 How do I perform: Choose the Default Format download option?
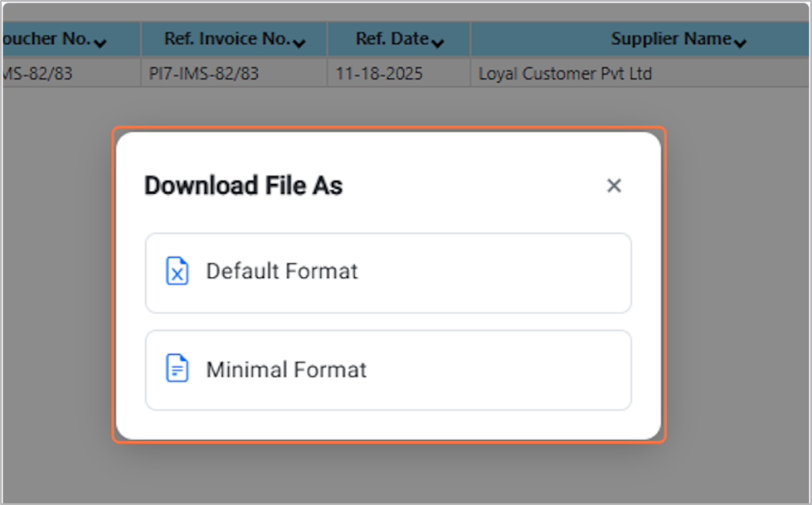(388, 273)
